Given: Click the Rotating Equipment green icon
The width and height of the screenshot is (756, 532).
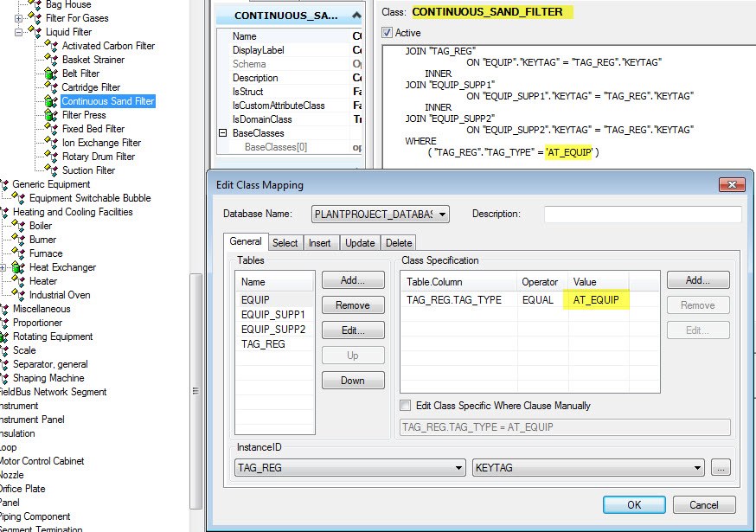Looking at the screenshot, I should (x=4, y=337).
